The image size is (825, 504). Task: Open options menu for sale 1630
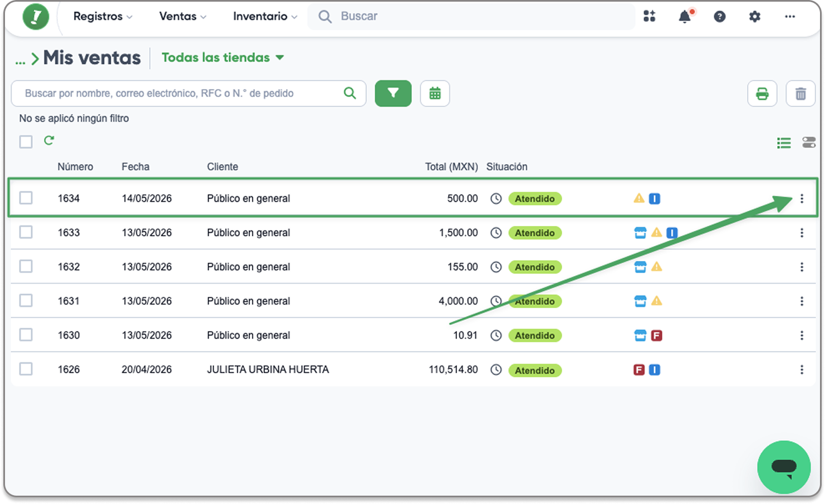click(802, 335)
